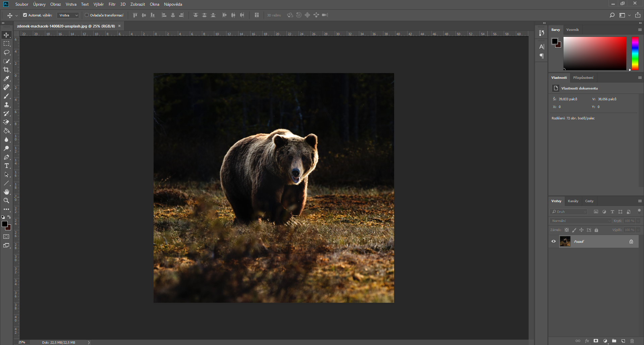
Task: Select the Crop tool
Action: pyautogui.click(x=6, y=70)
